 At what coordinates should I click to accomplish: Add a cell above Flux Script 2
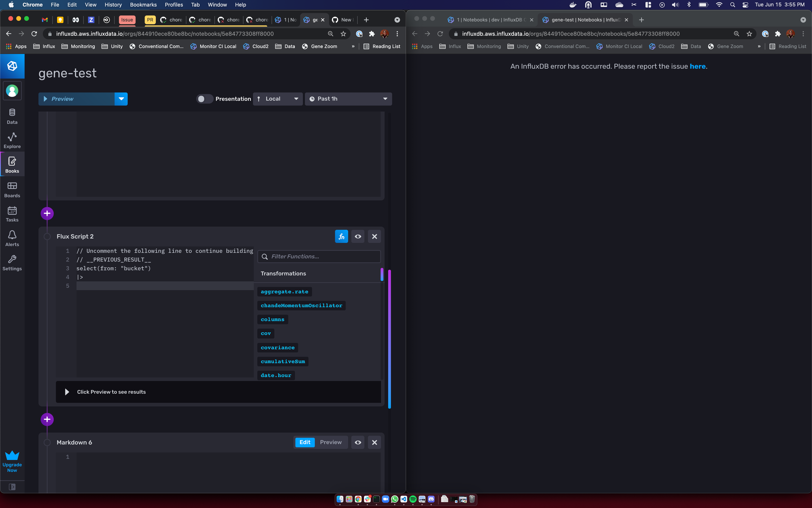pyautogui.click(x=47, y=213)
